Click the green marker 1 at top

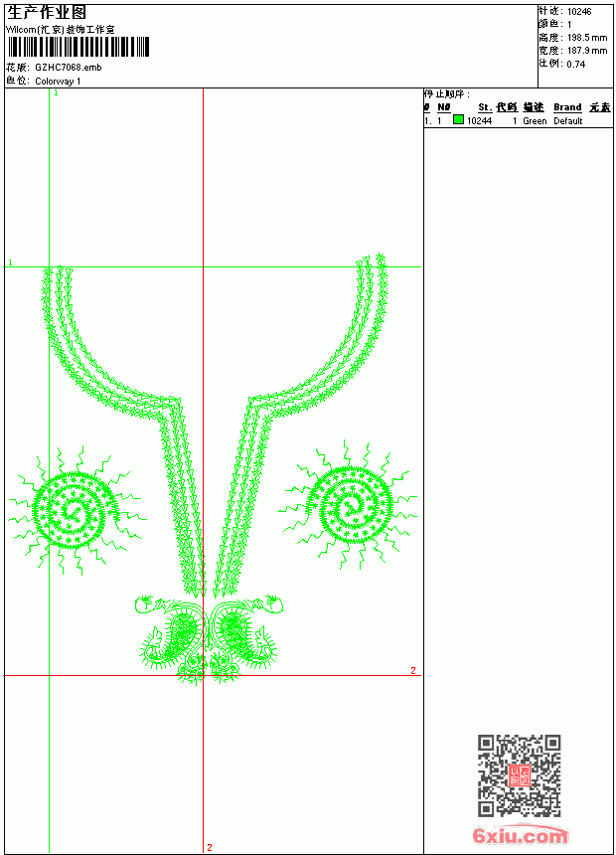[56, 92]
